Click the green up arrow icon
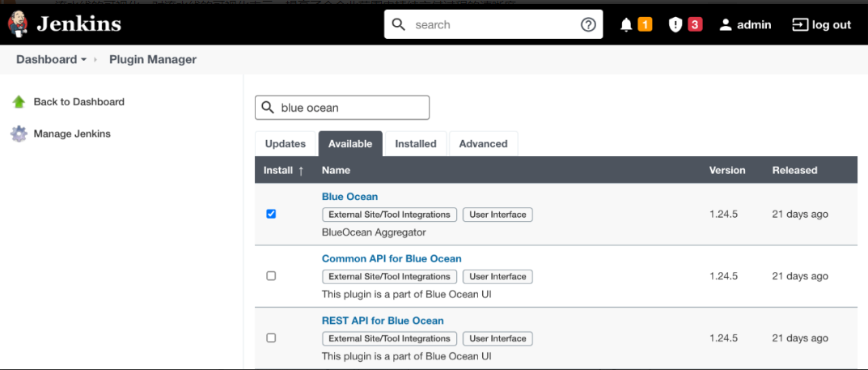This screenshot has height=370, width=868. 19,102
